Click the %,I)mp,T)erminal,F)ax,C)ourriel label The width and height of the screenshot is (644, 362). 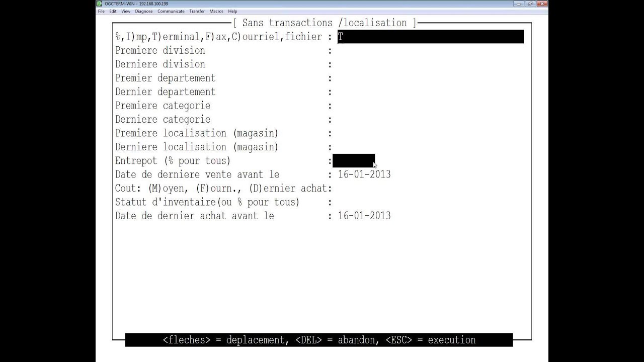pos(218,37)
